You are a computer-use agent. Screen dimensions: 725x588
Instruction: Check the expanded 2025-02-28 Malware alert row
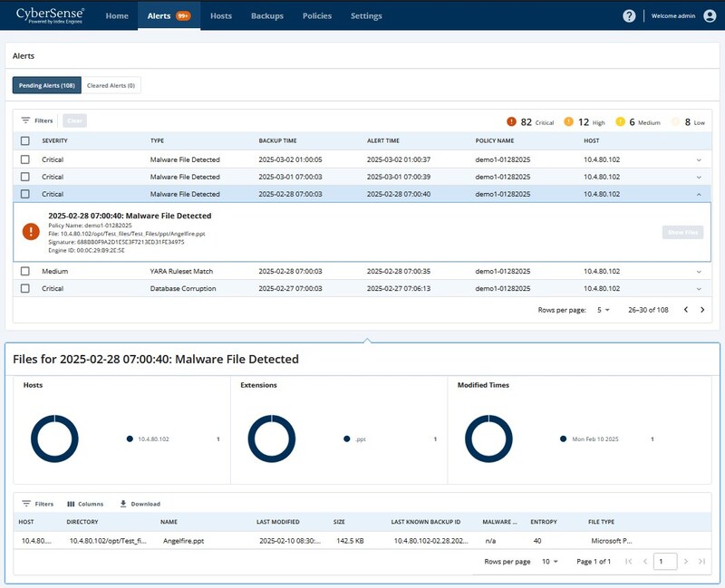[x=25, y=194]
